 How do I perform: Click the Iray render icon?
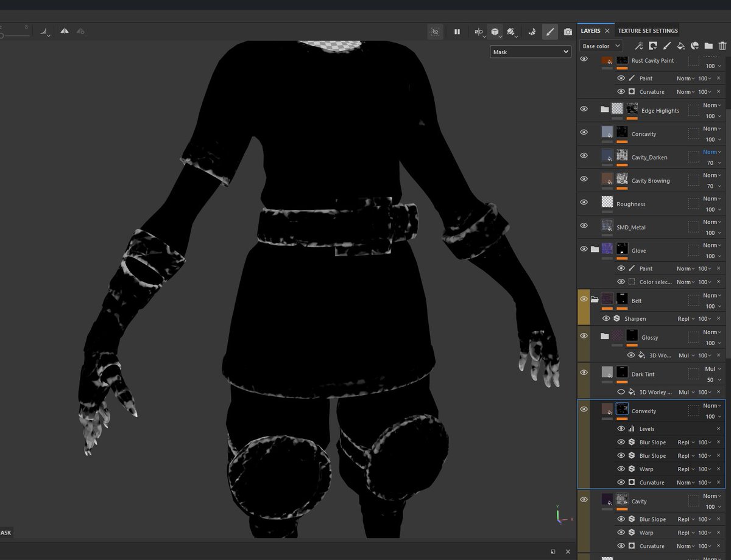click(x=532, y=32)
